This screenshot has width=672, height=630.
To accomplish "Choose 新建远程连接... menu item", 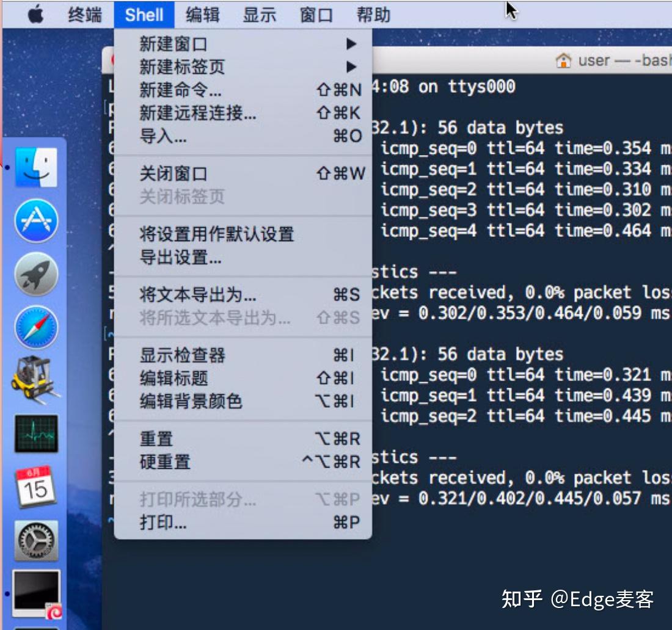I will [x=243, y=113].
